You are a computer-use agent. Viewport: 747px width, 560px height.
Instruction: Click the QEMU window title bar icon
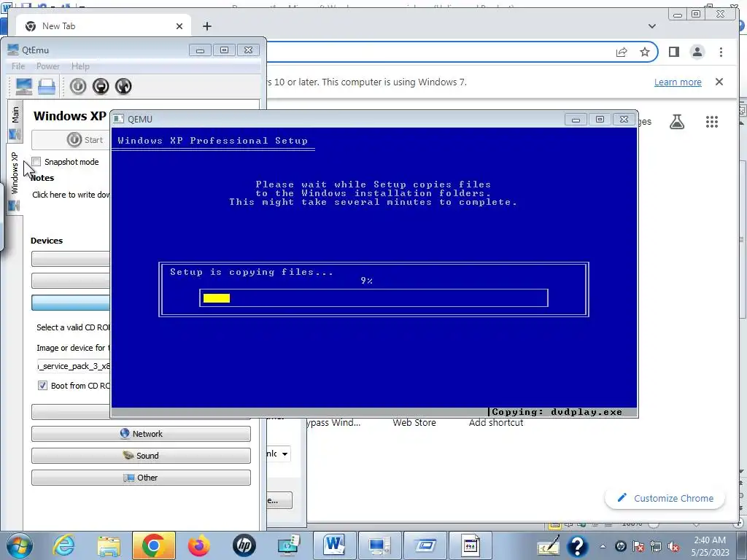point(119,119)
